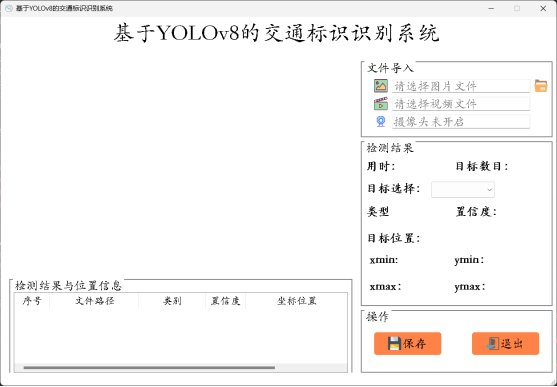This screenshot has width=557, height=387.
Task: Click the 请选择视频文件 input field
Action: pos(461,104)
